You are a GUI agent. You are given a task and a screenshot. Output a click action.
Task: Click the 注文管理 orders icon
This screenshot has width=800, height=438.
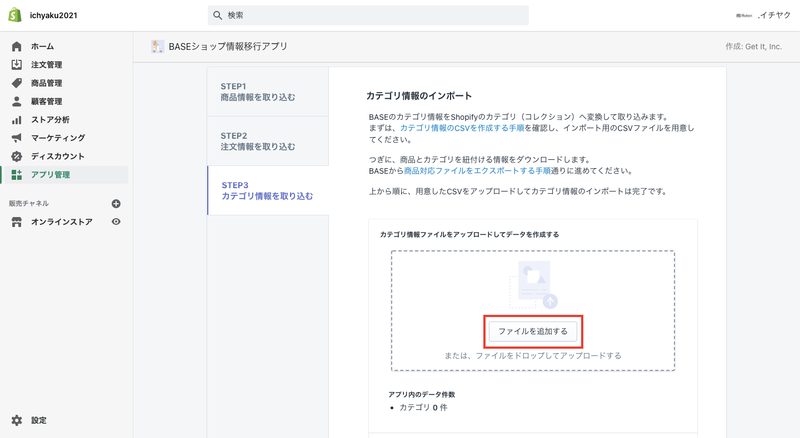pos(16,64)
